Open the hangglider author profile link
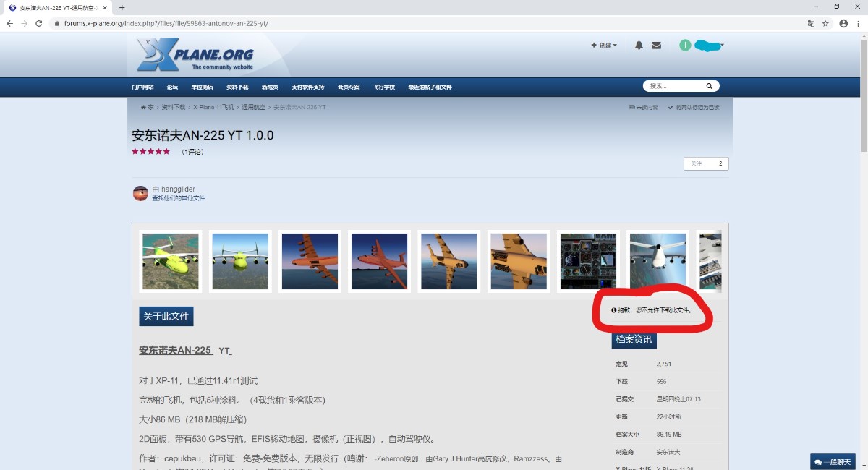Screen dimensions: 868x470 178,189
